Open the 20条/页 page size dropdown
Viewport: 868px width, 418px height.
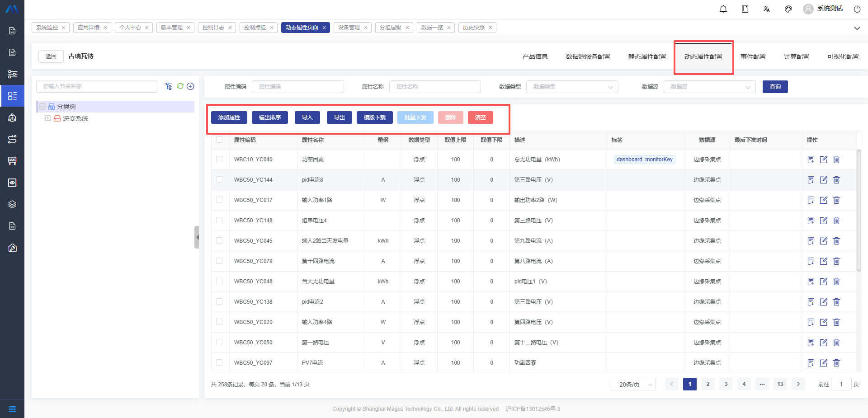(633, 385)
